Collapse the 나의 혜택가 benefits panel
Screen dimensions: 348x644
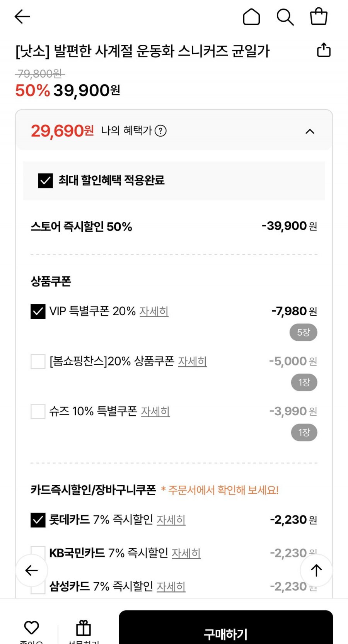tap(310, 131)
